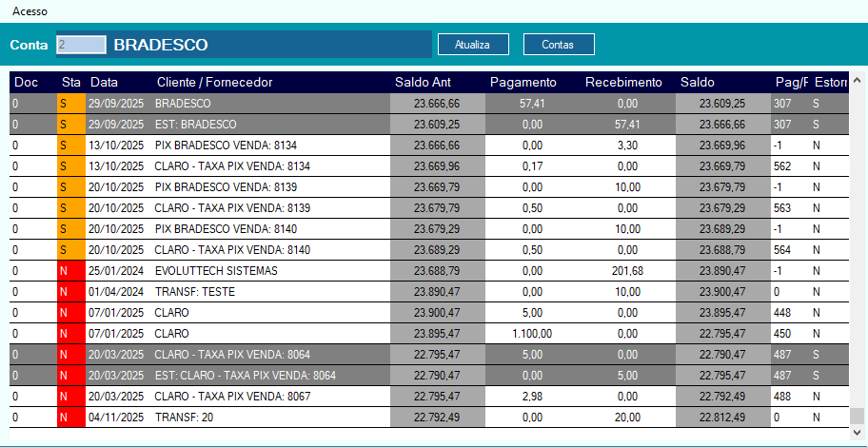Click the 201,68 recebimento value
This screenshot has width=868, height=447.
[x=627, y=271]
